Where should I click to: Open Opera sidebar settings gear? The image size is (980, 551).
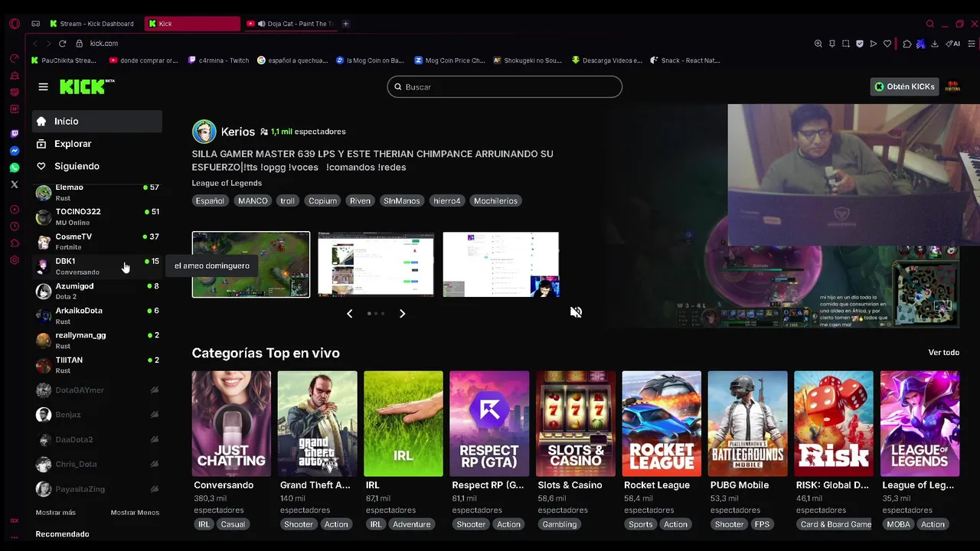[14, 260]
